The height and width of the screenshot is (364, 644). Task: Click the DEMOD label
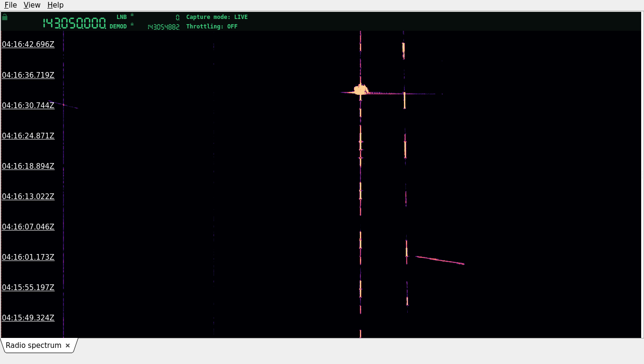(118, 27)
